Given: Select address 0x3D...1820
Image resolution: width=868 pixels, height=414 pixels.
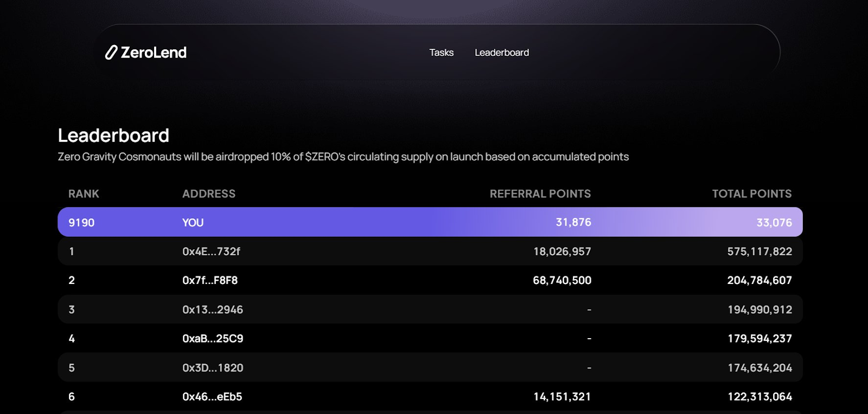Looking at the screenshot, I should [213, 368].
